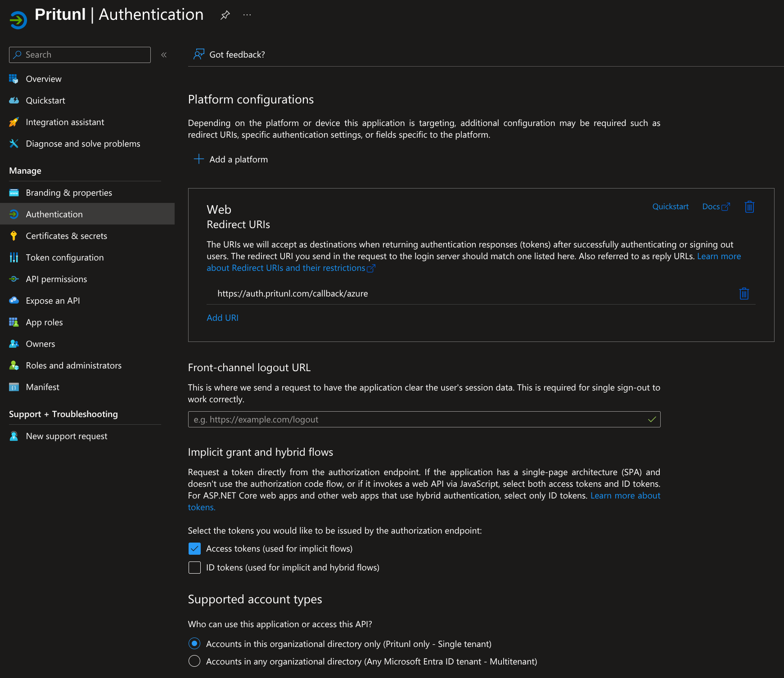This screenshot has height=678, width=784.
Task: Click the Roles and administrators icon
Action: (14, 365)
